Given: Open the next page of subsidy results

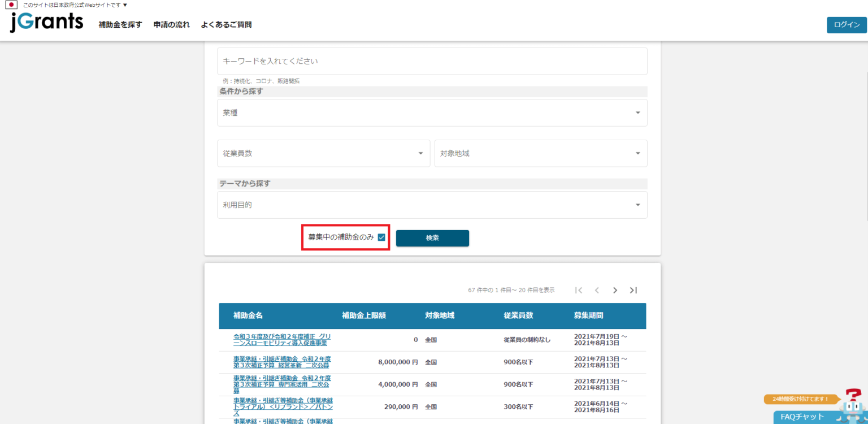Looking at the screenshot, I should [x=615, y=290].
